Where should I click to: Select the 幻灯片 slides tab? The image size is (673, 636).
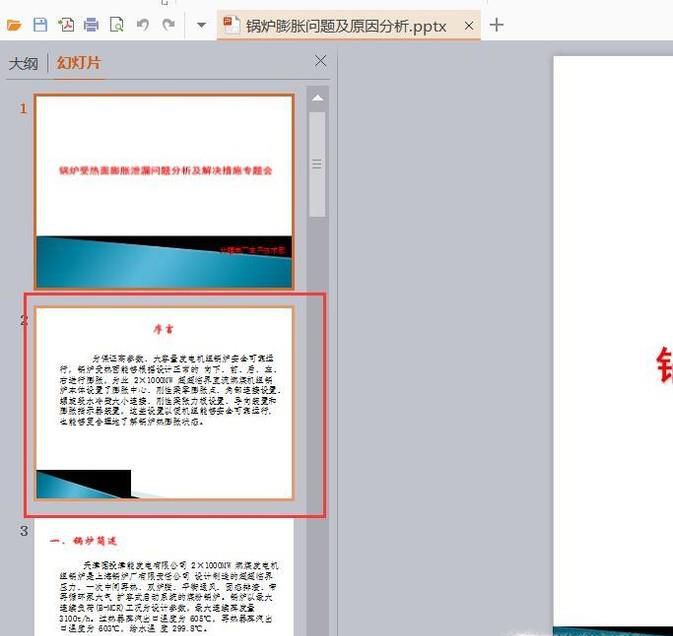click(79, 63)
